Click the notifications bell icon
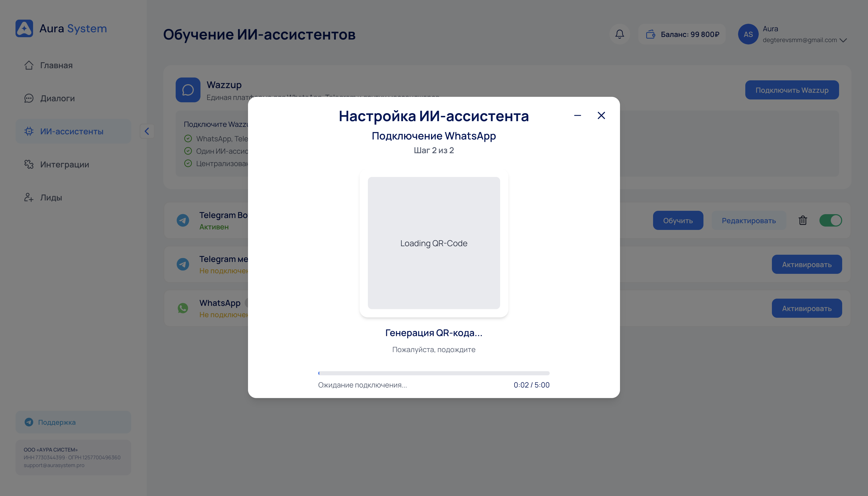The image size is (868, 496). coord(619,34)
